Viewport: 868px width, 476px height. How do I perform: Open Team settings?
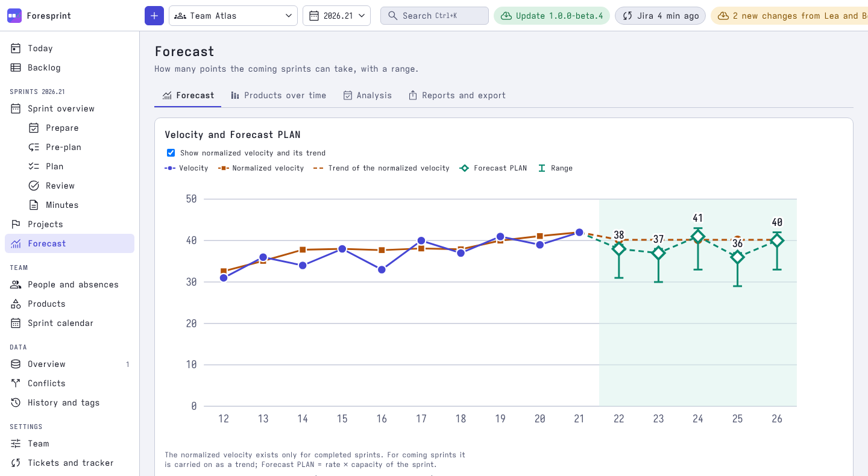tap(70, 443)
